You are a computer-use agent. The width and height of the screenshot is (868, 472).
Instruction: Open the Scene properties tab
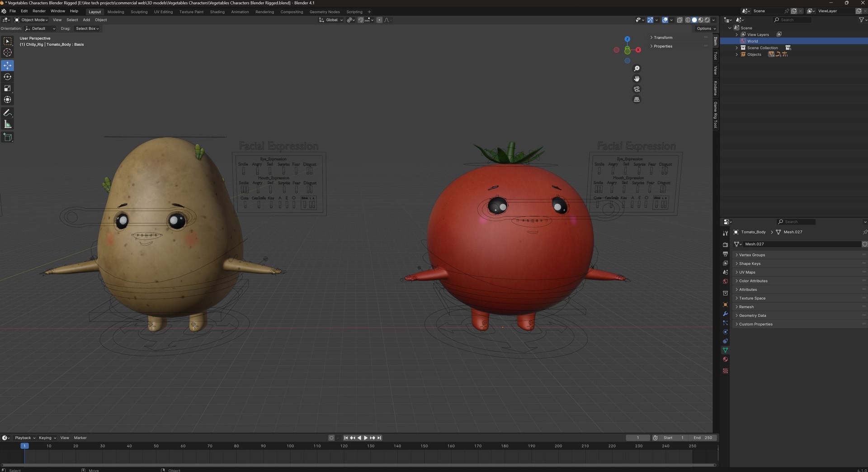pos(725,272)
